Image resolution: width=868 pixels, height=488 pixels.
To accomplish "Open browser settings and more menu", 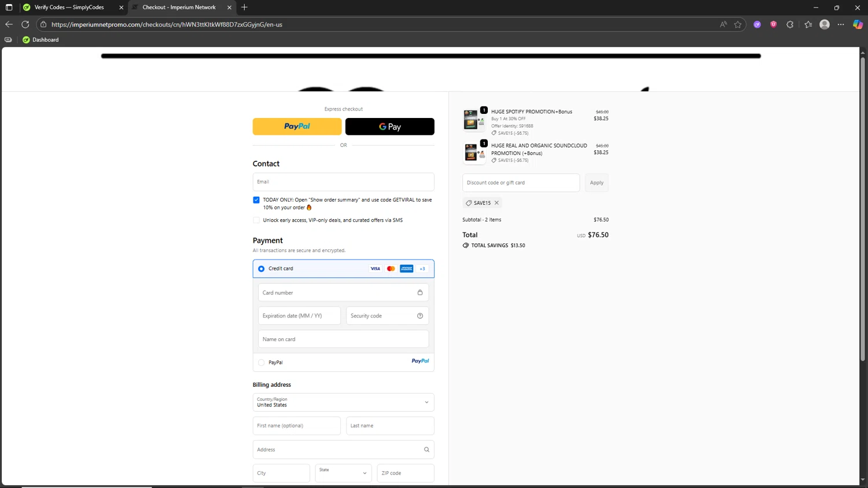I will click(841, 24).
